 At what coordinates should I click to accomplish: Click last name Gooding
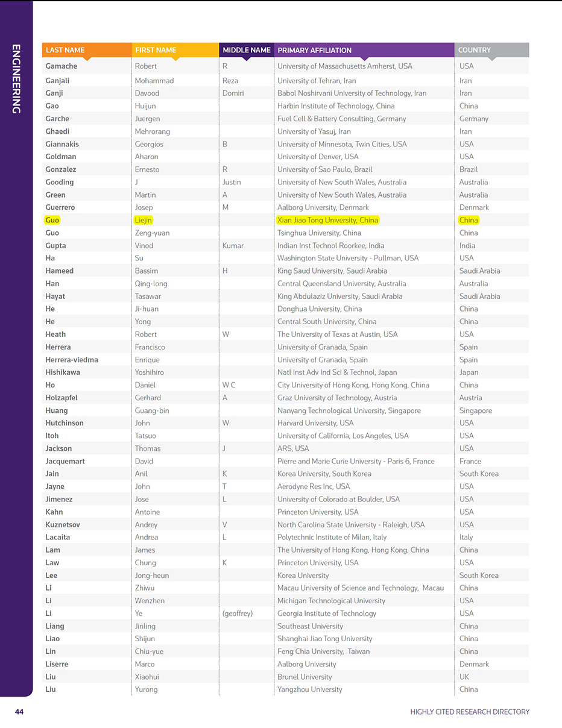60,182
